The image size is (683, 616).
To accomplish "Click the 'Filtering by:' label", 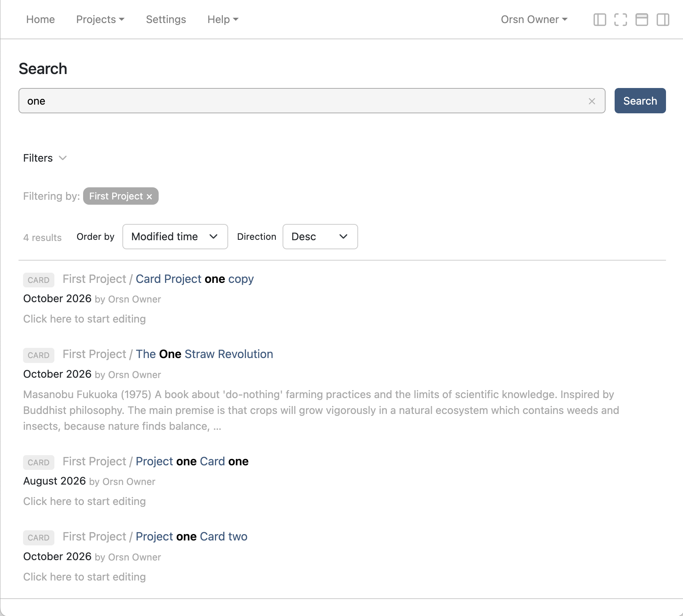I will 51,196.
